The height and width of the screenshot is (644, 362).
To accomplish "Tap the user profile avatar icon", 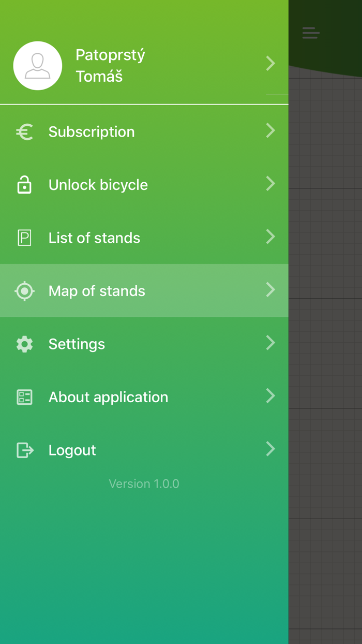I will pos(38,66).
